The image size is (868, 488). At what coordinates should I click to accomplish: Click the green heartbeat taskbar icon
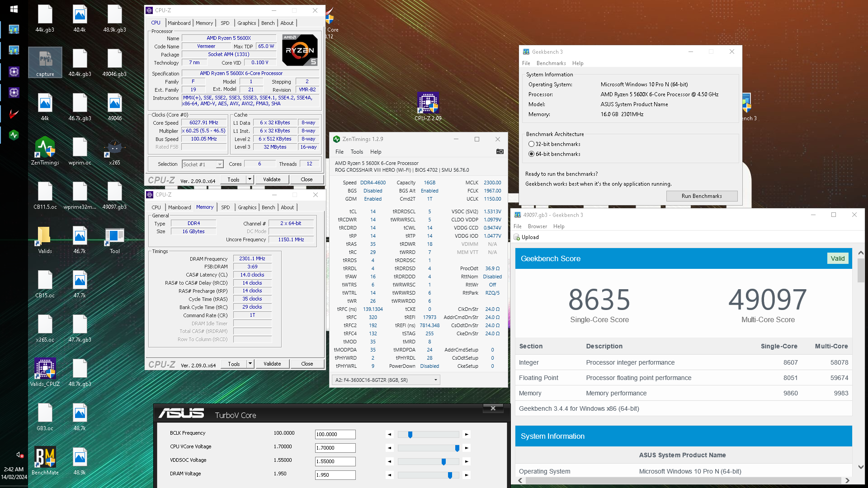point(14,135)
